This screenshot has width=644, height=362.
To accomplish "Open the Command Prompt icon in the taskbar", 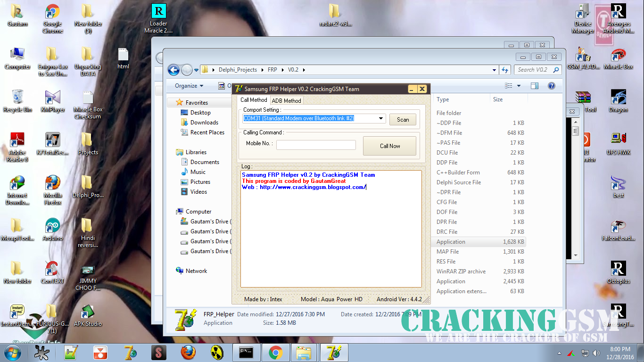I will [246, 353].
